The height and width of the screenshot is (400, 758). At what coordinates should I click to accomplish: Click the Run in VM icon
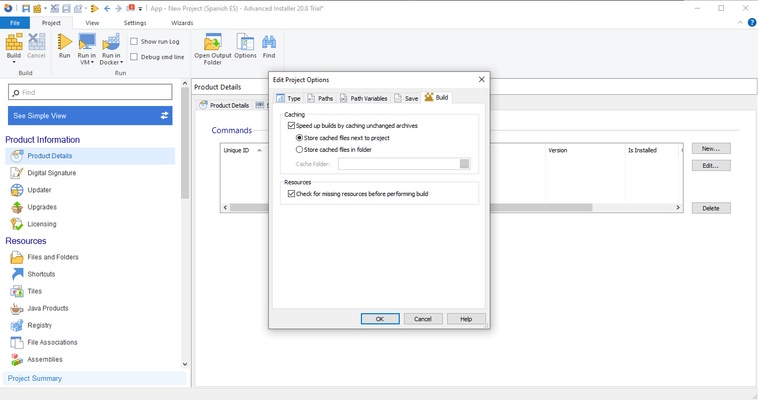point(87,43)
